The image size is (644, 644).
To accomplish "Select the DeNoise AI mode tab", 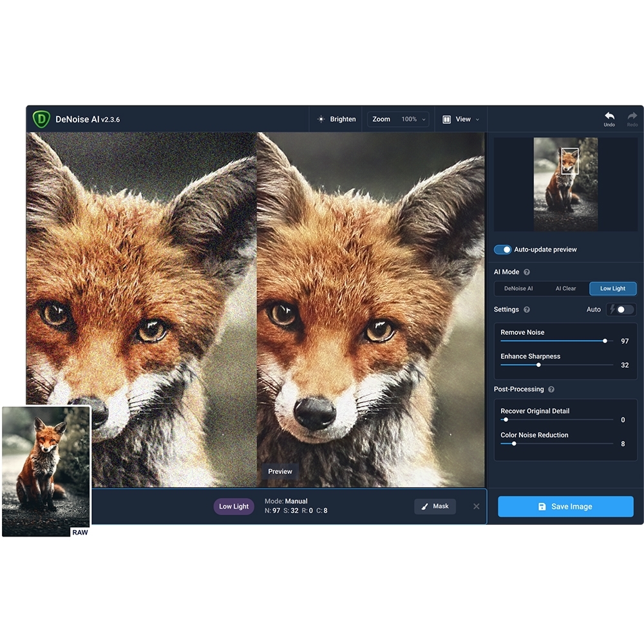I will 518,289.
